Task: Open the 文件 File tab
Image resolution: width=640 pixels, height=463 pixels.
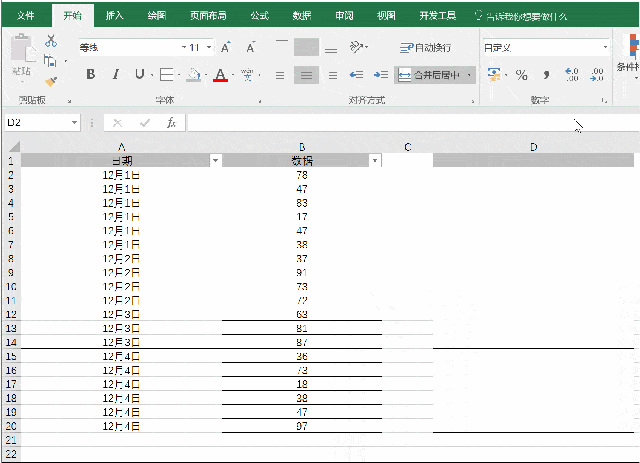Action: [x=25, y=16]
